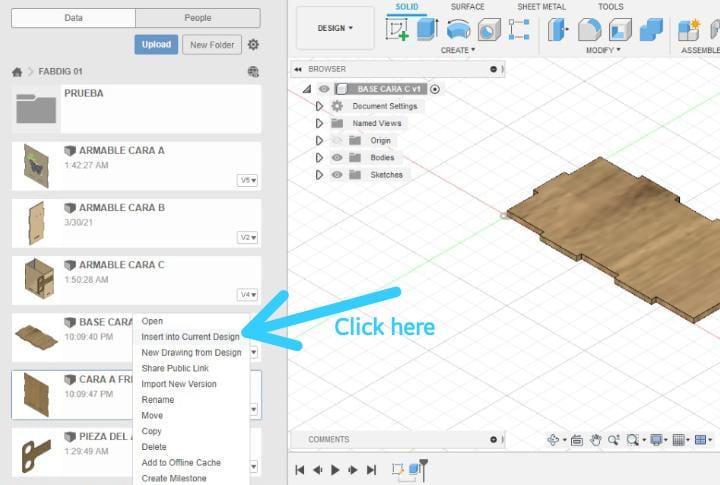Screen dimensions: 720x485
Task: Open Grid and Snaps settings
Action: click(x=679, y=440)
